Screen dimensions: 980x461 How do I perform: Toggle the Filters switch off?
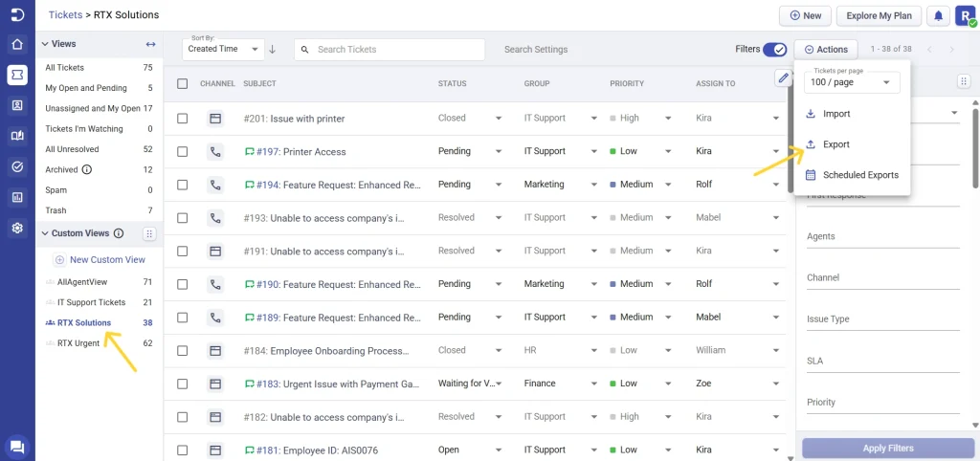click(x=775, y=50)
